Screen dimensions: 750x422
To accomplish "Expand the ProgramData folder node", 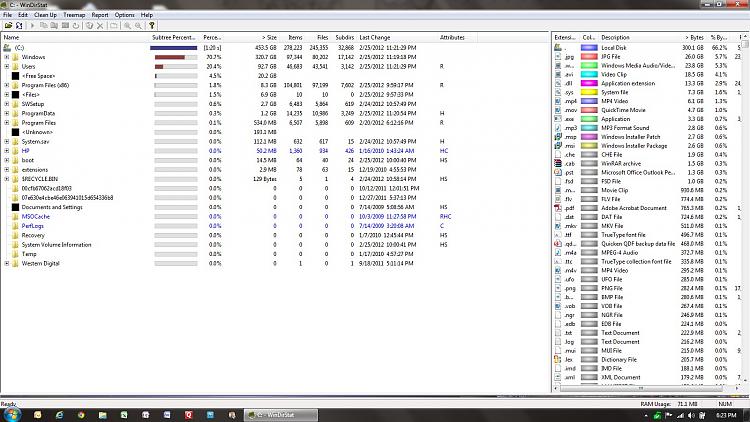I will 7,113.
